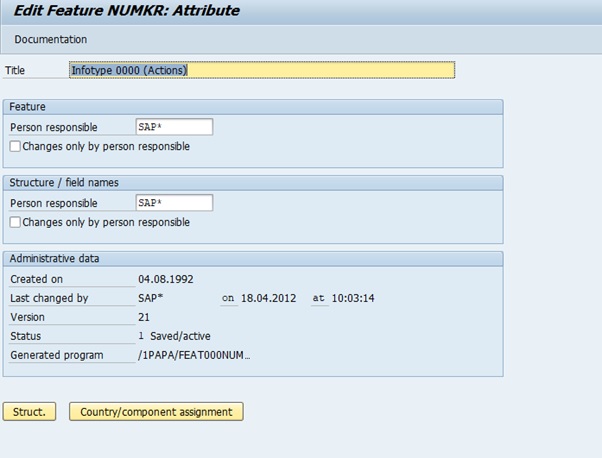Select the Version value 21
Viewport: 602px width, 458px height.
point(144,317)
